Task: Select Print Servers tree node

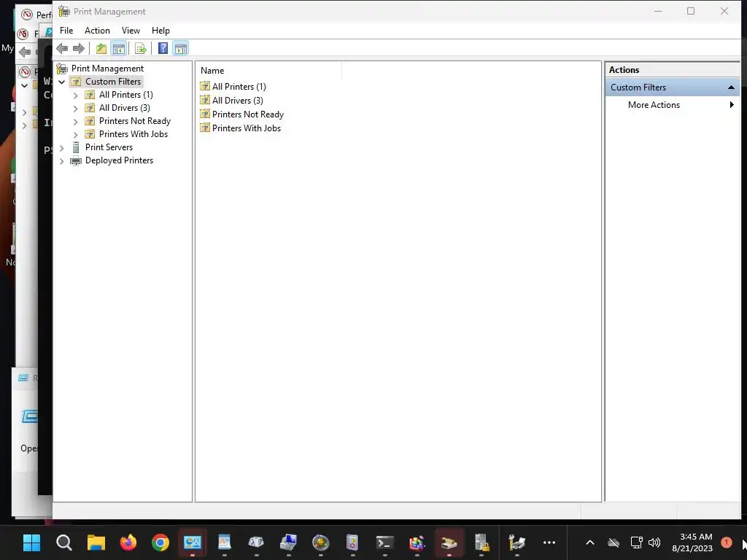Action: tap(109, 147)
